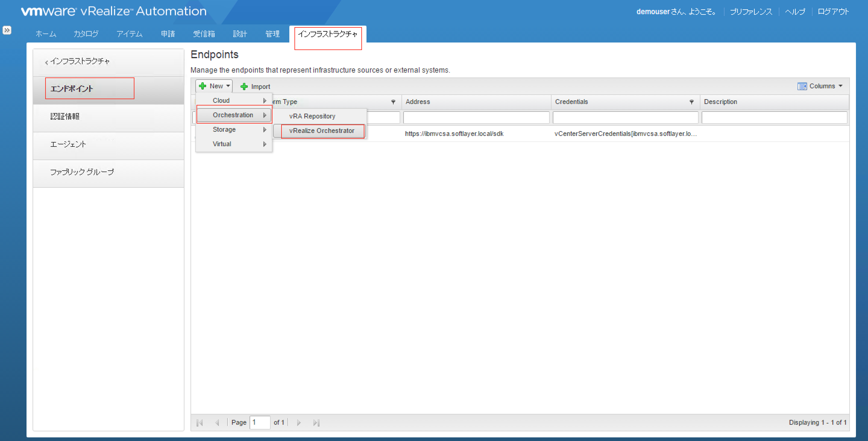Open 認証情報 in the left sidebar
The width and height of the screenshot is (868, 441).
pos(65,117)
